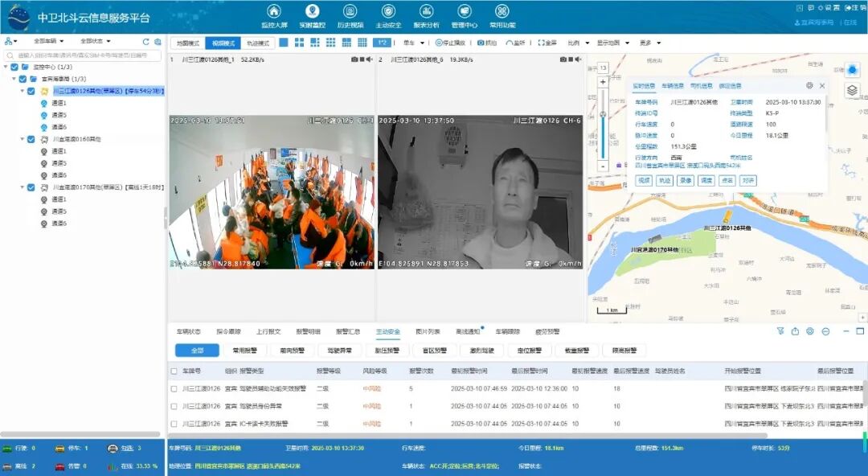Switch to the 报警明细 bottom tab
This screenshot has height=476, width=868.
308,331
